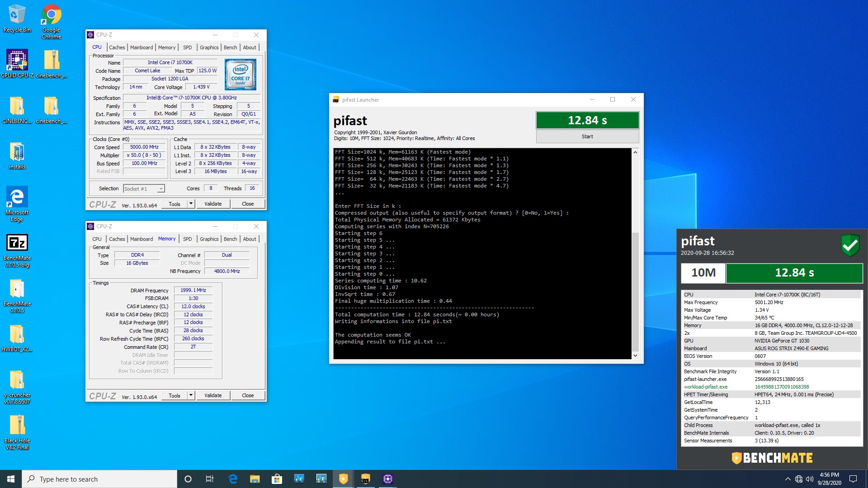Open BenchMate 0.10.5-big 7z archive
Image resolution: width=868 pixels, height=488 pixels.
(x=17, y=251)
